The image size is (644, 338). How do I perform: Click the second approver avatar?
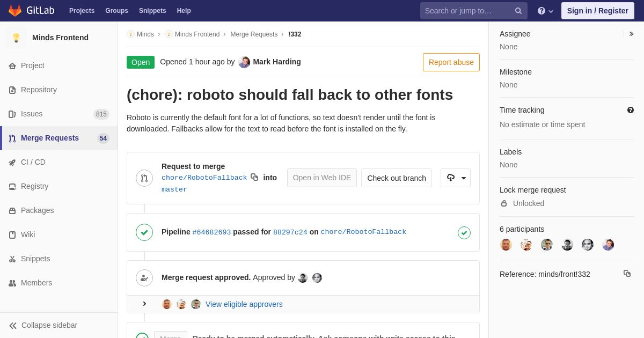tap(317, 278)
